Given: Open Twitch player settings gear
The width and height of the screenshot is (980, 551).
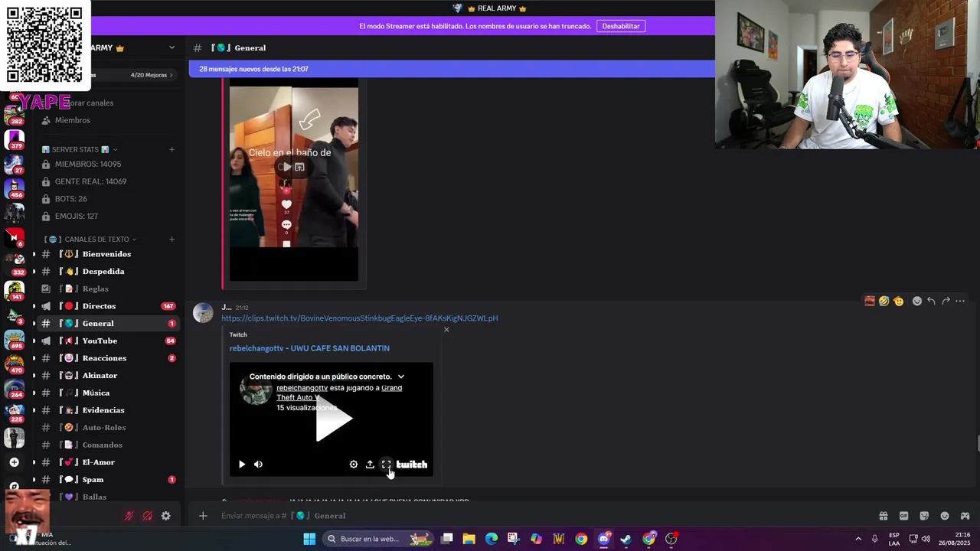Looking at the screenshot, I should tap(354, 465).
